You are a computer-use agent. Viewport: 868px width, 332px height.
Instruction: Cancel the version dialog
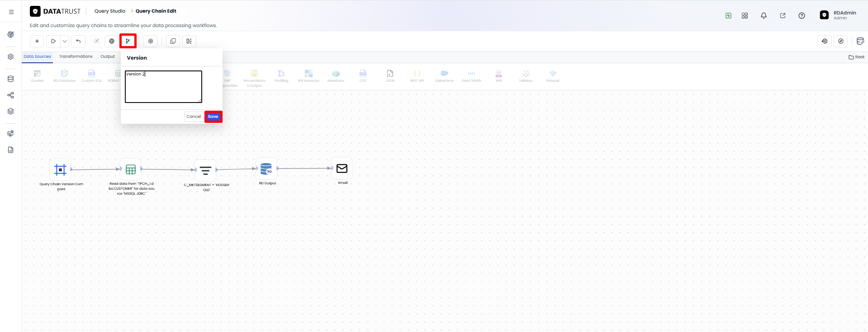tap(194, 117)
